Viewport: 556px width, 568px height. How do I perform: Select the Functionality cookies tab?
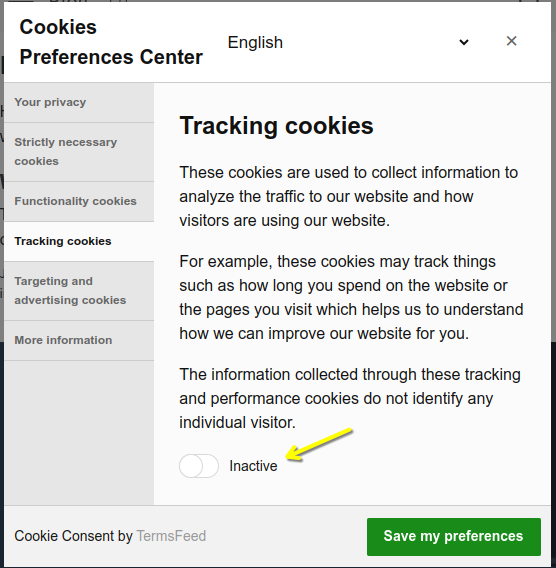tap(79, 201)
